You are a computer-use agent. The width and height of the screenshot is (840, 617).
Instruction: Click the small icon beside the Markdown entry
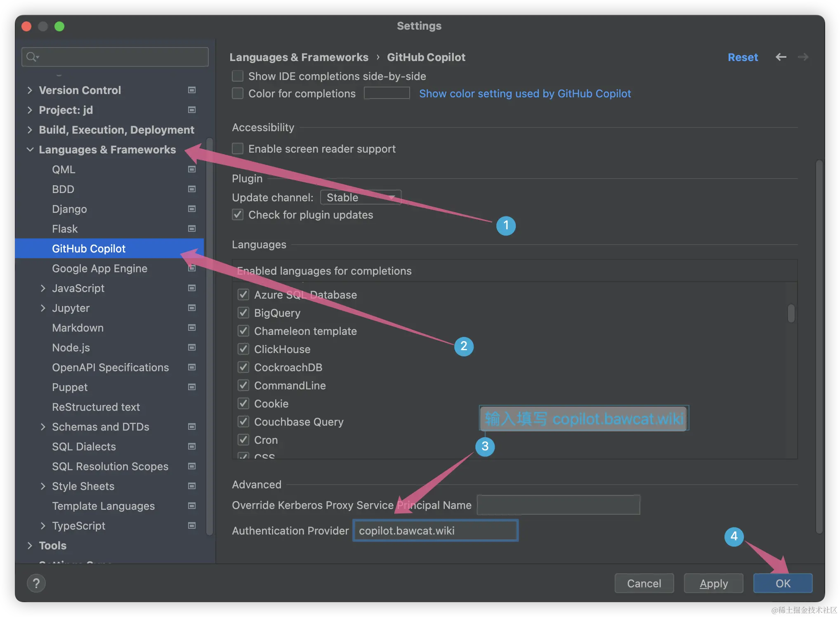(x=191, y=327)
